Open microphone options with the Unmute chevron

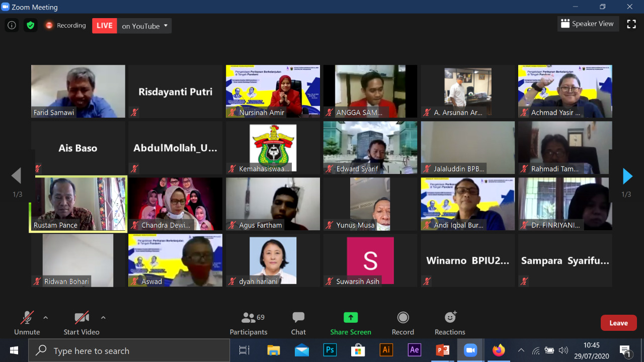pyautogui.click(x=45, y=318)
